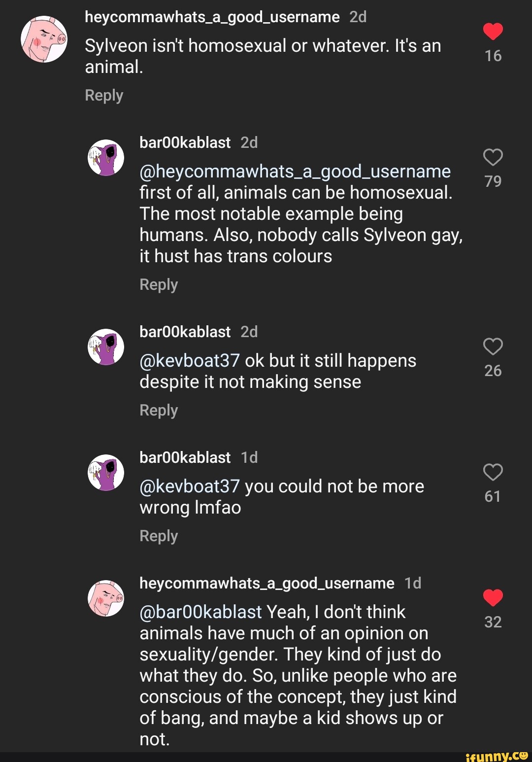Screen dimensions: 532x762
Task: Reply to 'you could not be more wrong'
Action: pos(159,536)
